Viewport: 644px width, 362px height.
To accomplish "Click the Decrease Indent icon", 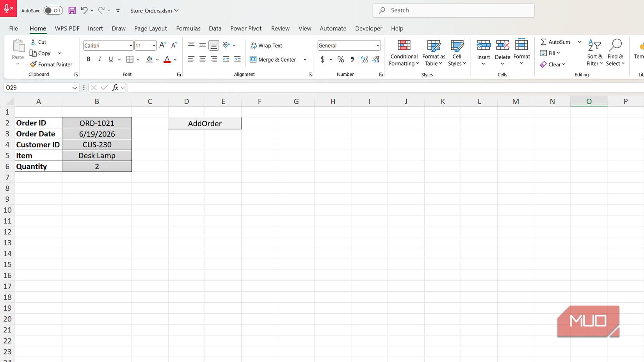I will (226, 59).
